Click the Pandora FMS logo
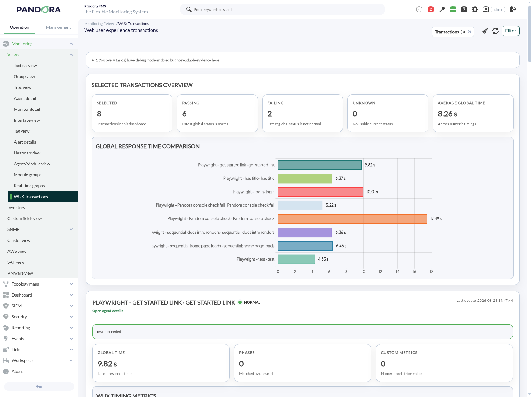This screenshot has width=532, height=397. (39, 10)
